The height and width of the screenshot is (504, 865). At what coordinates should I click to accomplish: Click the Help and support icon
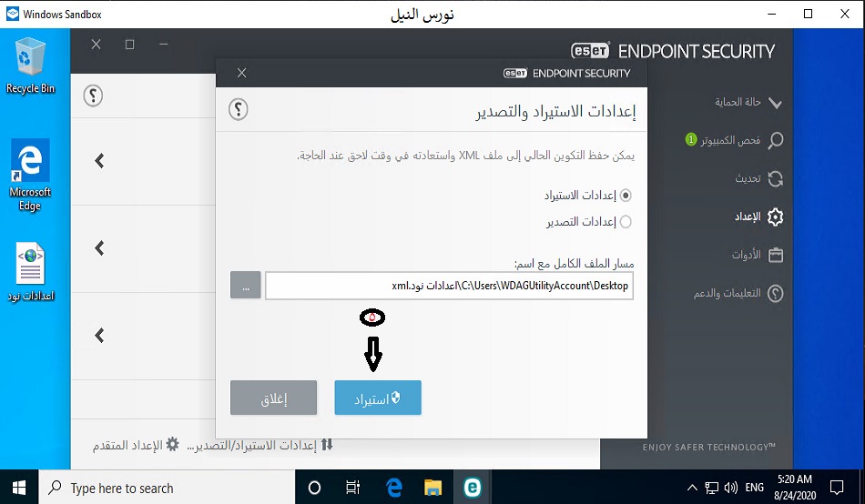tap(775, 294)
